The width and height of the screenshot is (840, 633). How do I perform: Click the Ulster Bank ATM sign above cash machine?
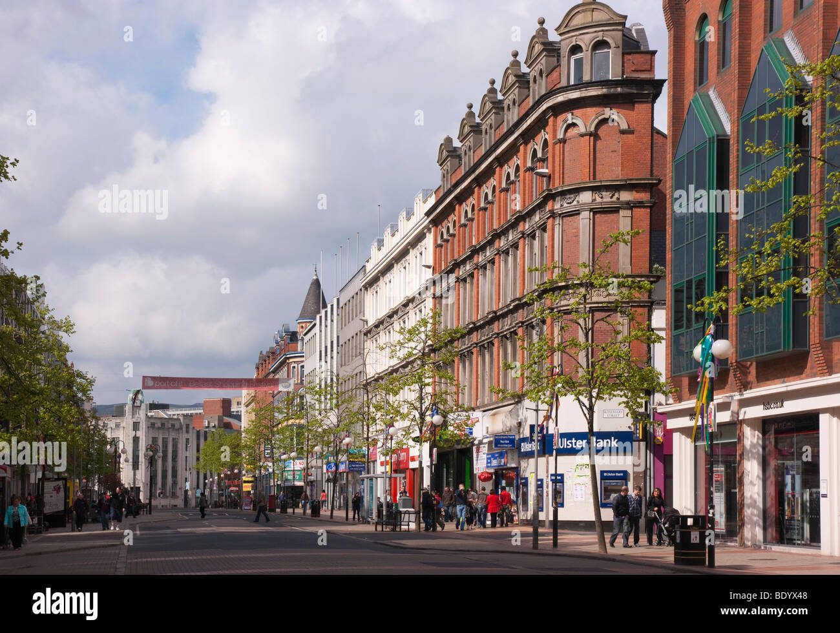click(614, 475)
